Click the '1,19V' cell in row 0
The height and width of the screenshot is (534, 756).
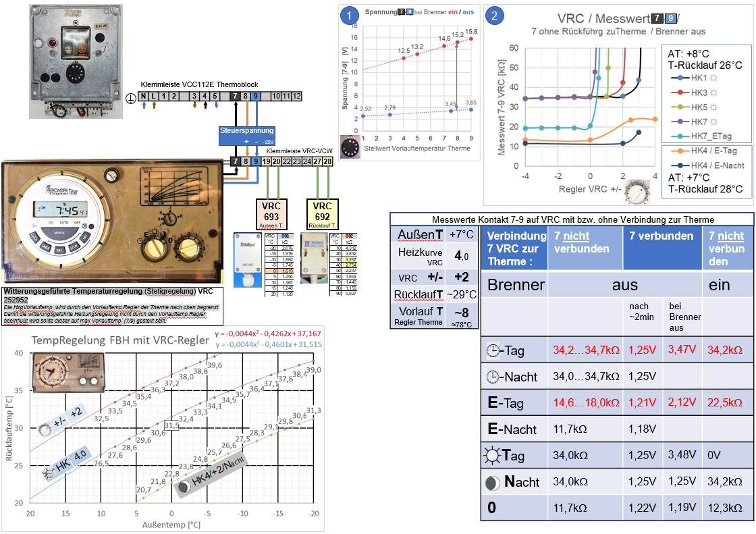point(682,508)
